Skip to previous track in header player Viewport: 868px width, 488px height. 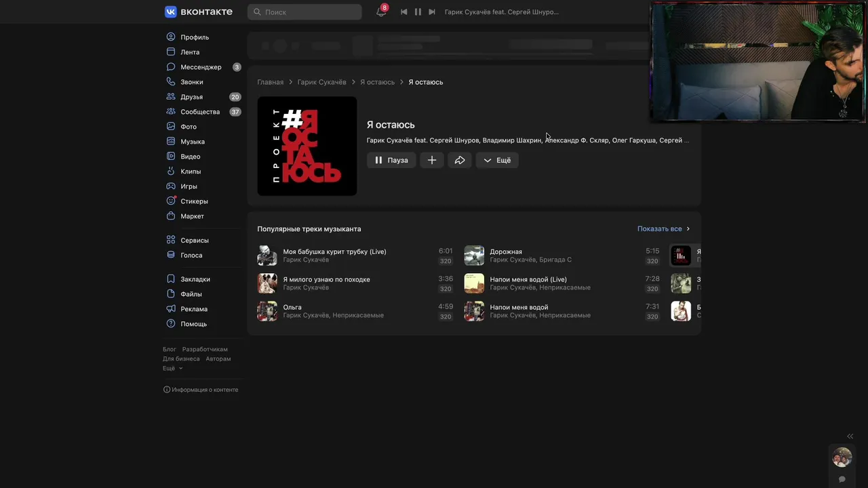point(404,12)
